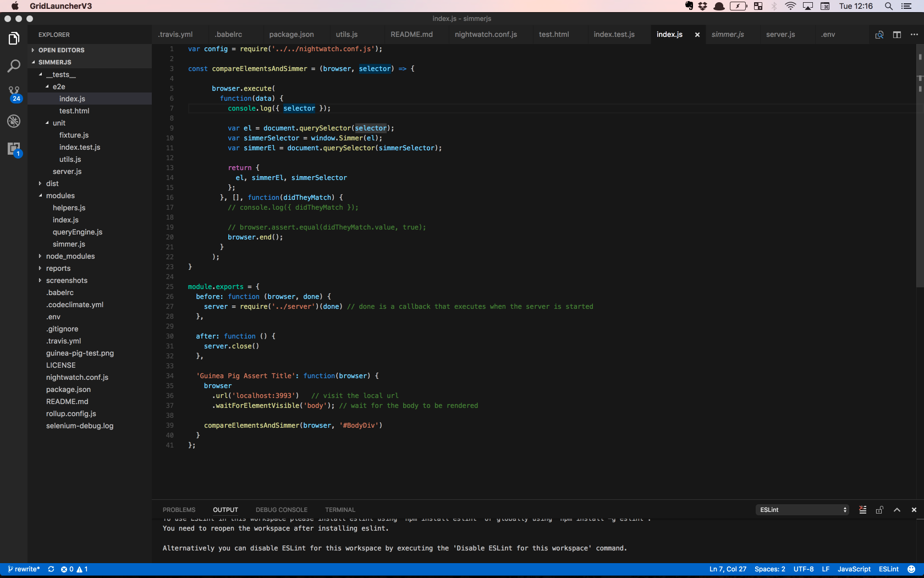Collapse the modules folder
Screen dimensions: 924x578
click(61, 195)
